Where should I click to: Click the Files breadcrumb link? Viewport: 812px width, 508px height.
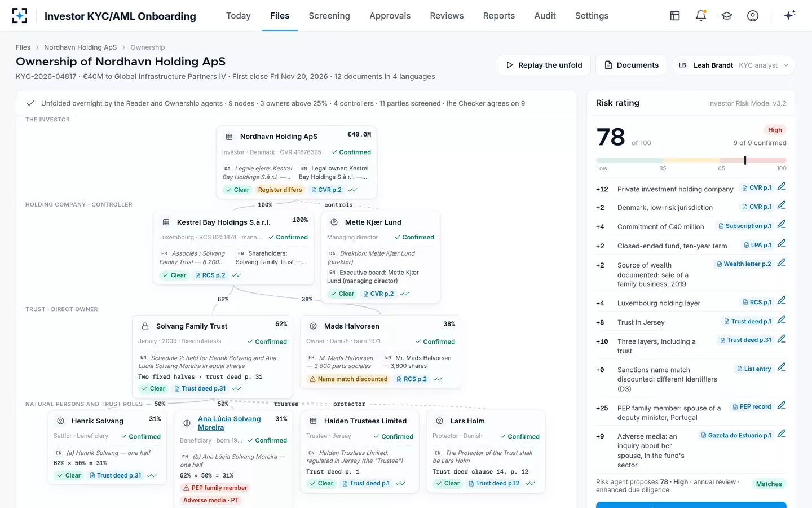[23, 47]
